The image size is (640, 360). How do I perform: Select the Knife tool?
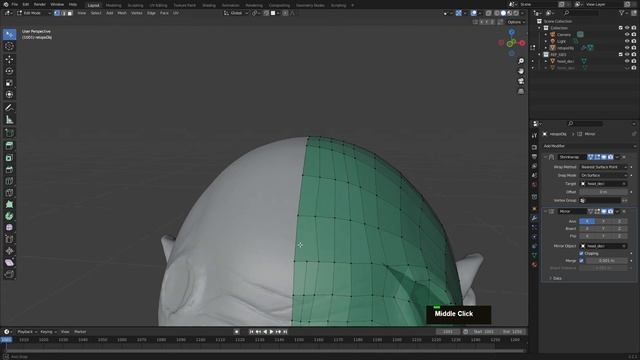point(9,193)
